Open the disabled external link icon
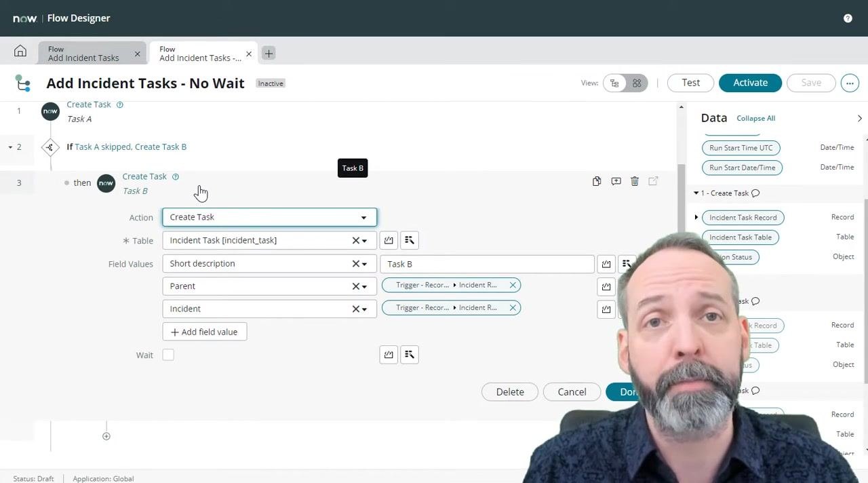Viewport: 868px width, 483px height. click(x=653, y=181)
